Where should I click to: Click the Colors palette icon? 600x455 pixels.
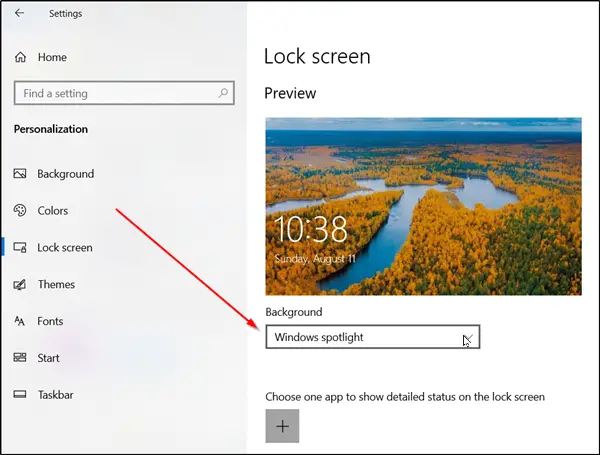(x=20, y=210)
